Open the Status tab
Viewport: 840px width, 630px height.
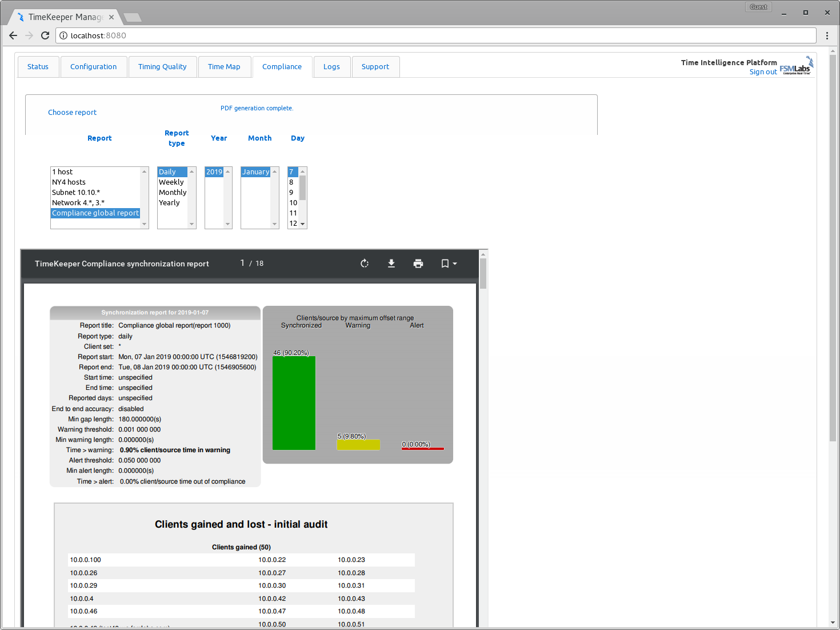pos(38,67)
